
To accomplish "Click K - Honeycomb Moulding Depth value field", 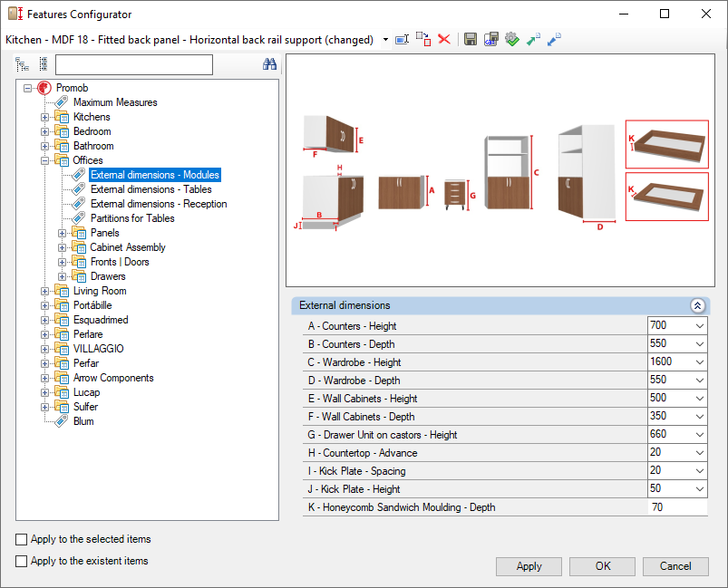I will [x=677, y=506].
